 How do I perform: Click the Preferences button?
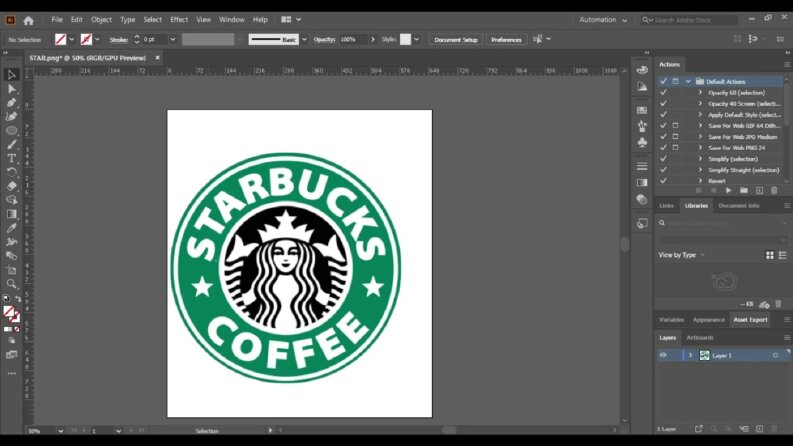tap(506, 39)
